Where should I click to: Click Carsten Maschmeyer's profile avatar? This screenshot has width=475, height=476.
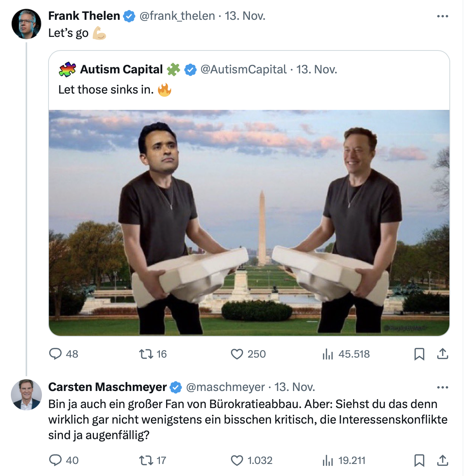(x=26, y=395)
